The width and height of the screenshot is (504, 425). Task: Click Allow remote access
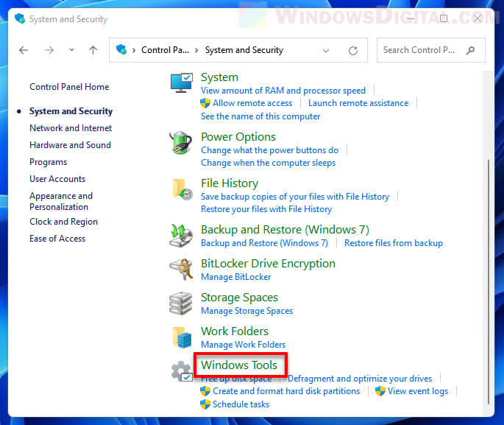tap(252, 103)
